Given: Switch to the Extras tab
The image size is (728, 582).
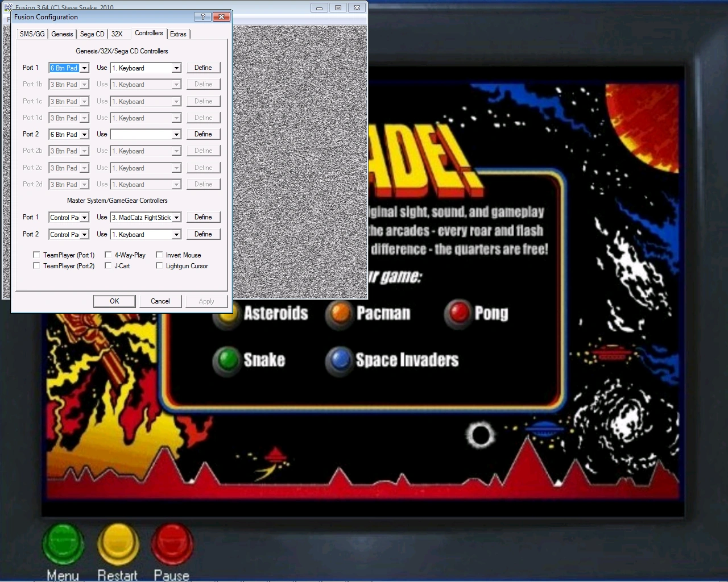Looking at the screenshot, I should point(178,34).
